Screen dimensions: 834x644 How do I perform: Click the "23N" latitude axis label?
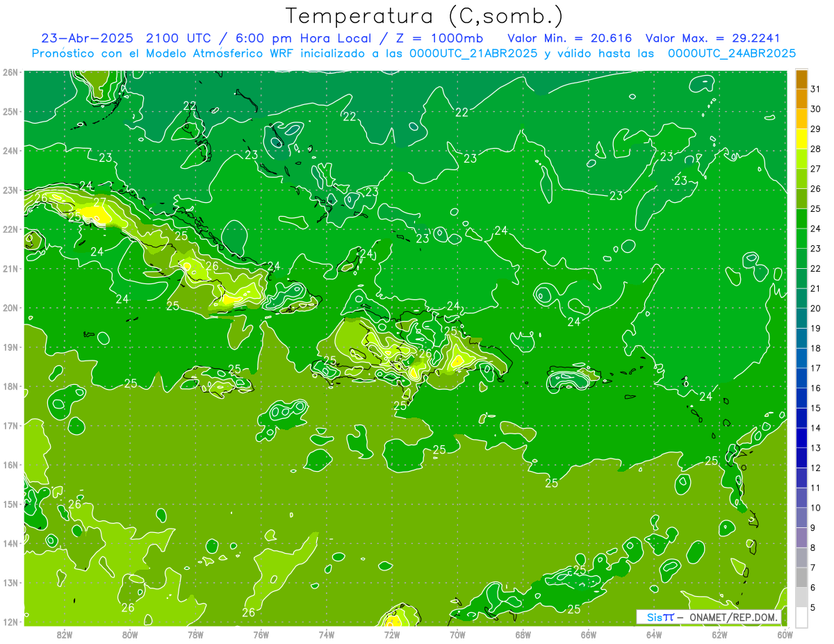pos(10,190)
